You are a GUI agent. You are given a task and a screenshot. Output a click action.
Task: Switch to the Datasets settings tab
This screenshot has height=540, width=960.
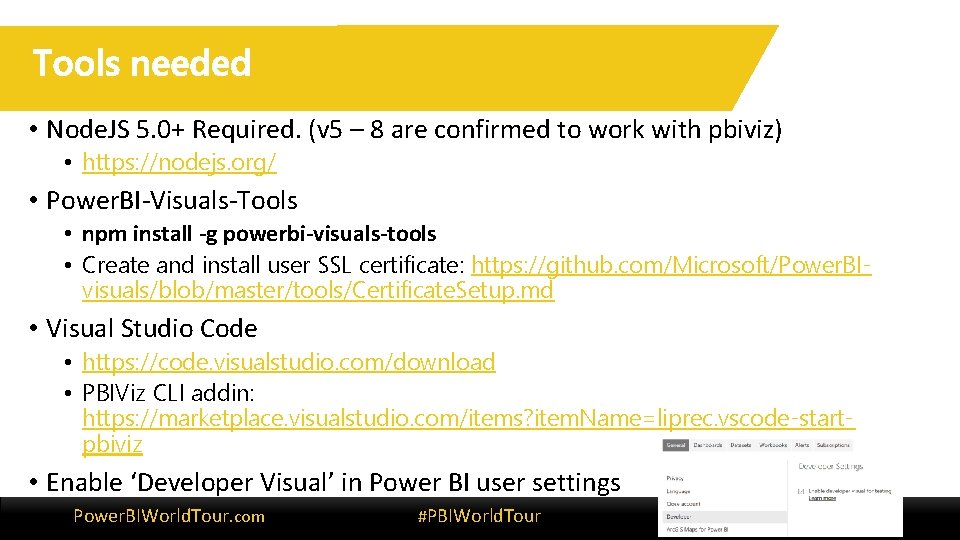(x=740, y=445)
